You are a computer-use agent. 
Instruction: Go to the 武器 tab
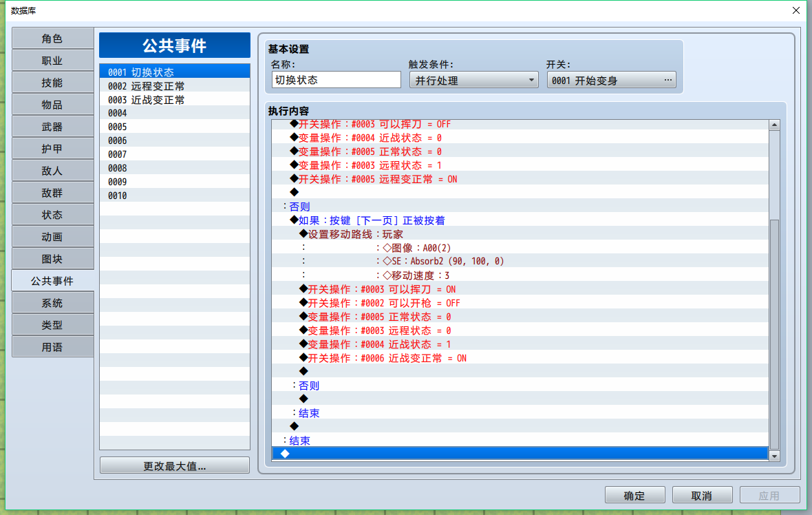coord(52,127)
